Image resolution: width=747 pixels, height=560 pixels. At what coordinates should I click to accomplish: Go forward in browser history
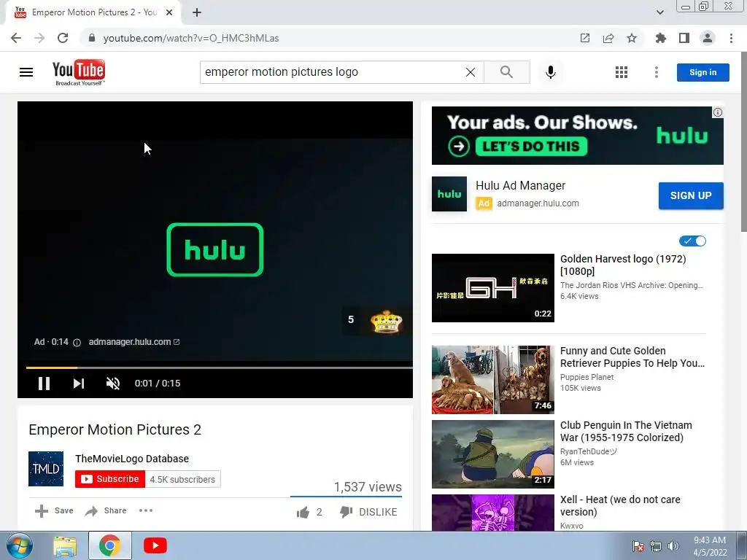tap(39, 38)
